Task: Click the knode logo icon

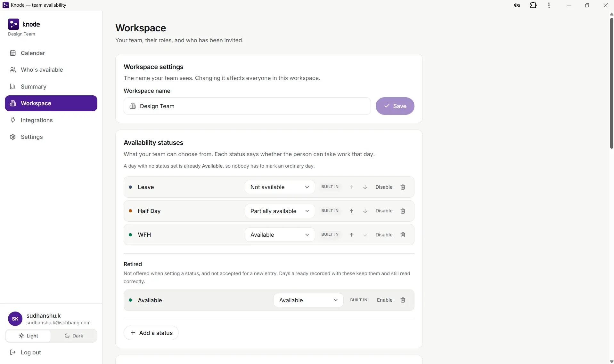Action: pyautogui.click(x=13, y=24)
